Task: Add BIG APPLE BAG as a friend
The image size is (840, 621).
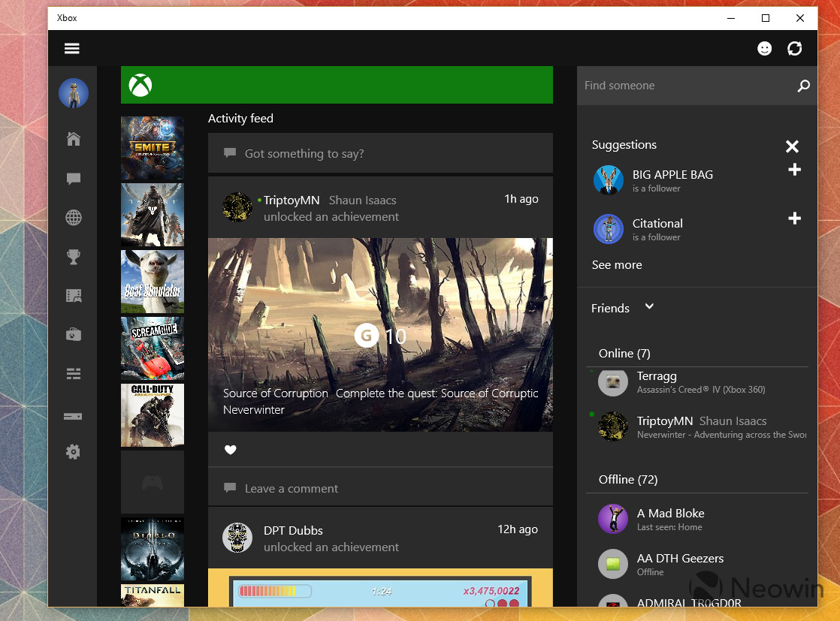Action: click(x=794, y=170)
